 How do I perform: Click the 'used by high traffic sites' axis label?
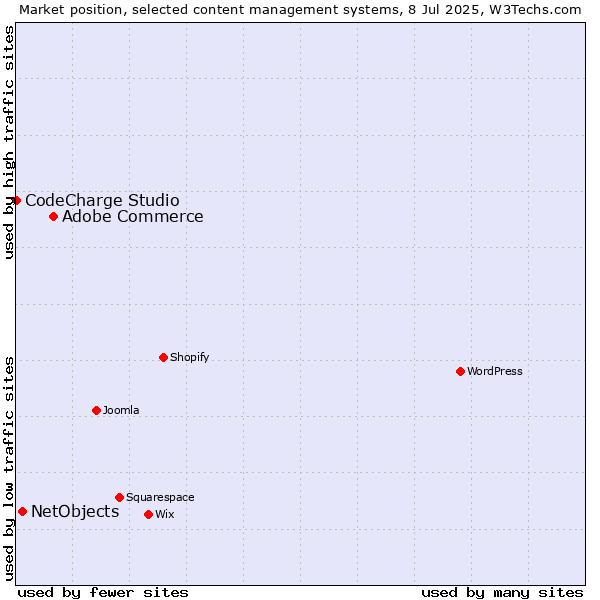click(x=8, y=142)
